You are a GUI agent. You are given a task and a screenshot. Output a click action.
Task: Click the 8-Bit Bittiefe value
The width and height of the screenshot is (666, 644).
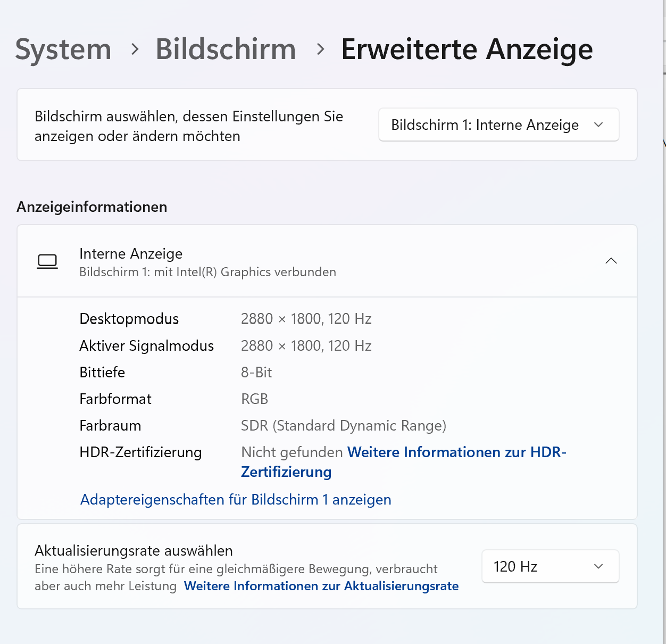(256, 373)
